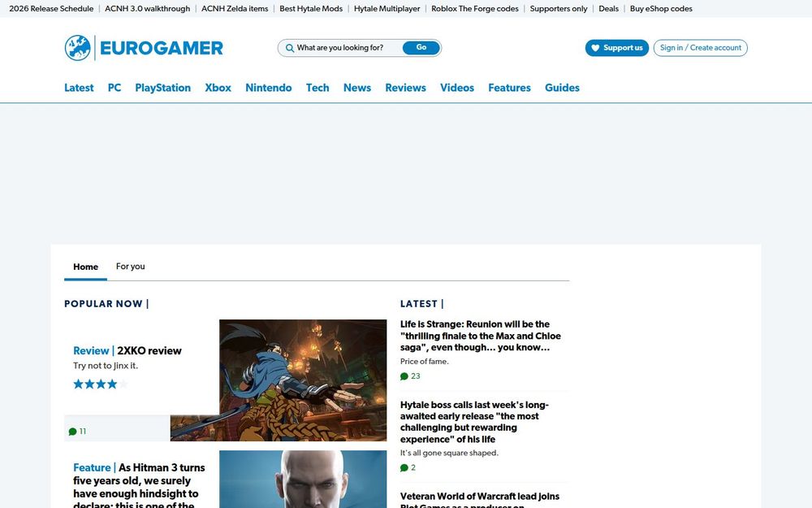Image resolution: width=812 pixels, height=508 pixels.
Task: Switch to the For you tab
Action: click(x=131, y=267)
